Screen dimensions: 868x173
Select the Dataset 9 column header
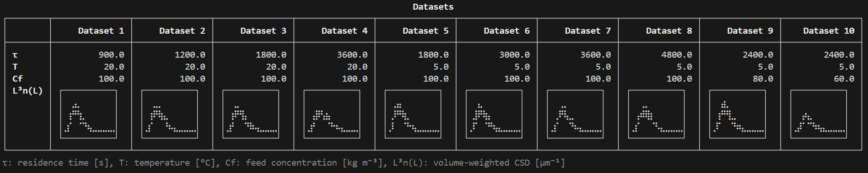click(750, 31)
